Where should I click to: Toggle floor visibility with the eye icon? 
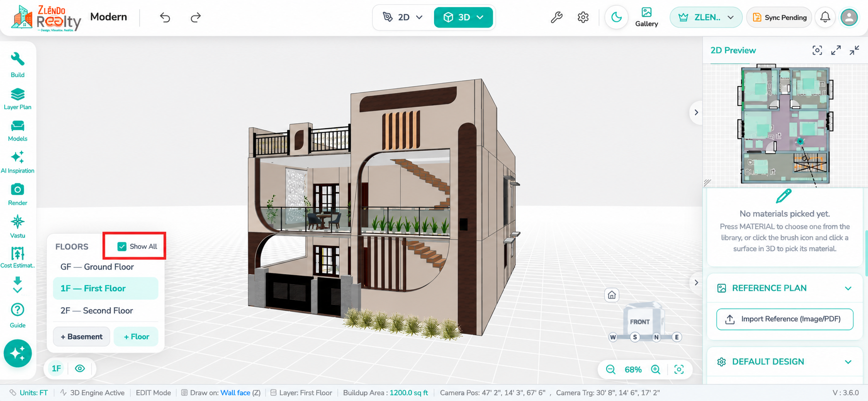[x=80, y=369]
